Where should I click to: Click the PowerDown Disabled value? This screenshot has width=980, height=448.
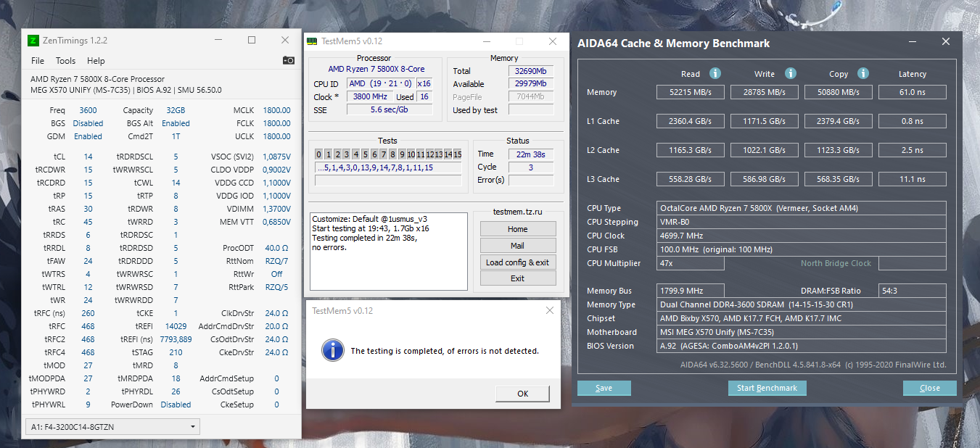click(176, 405)
